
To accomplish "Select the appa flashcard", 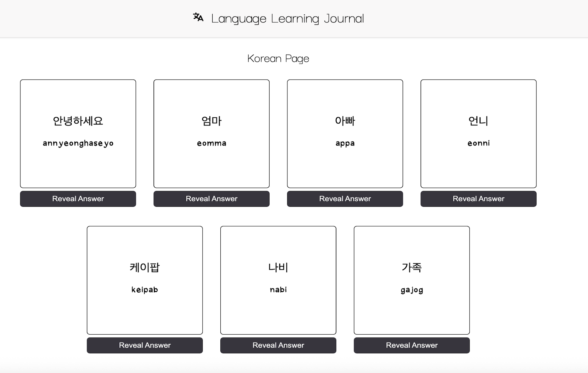I will point(345,134).
